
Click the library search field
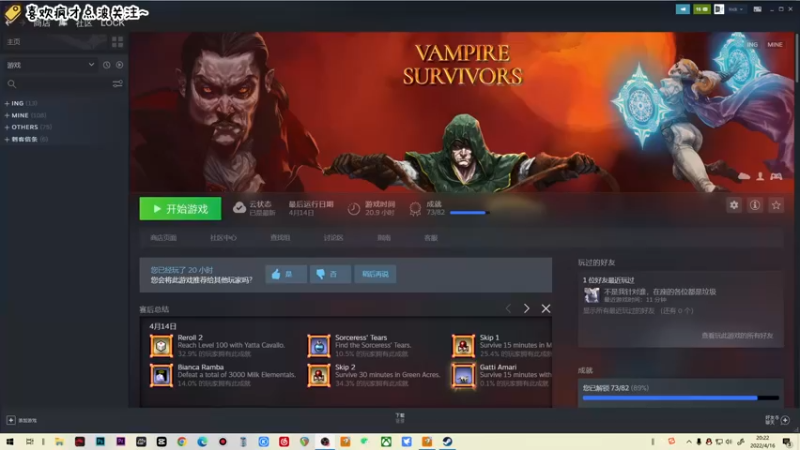[57, 84]
